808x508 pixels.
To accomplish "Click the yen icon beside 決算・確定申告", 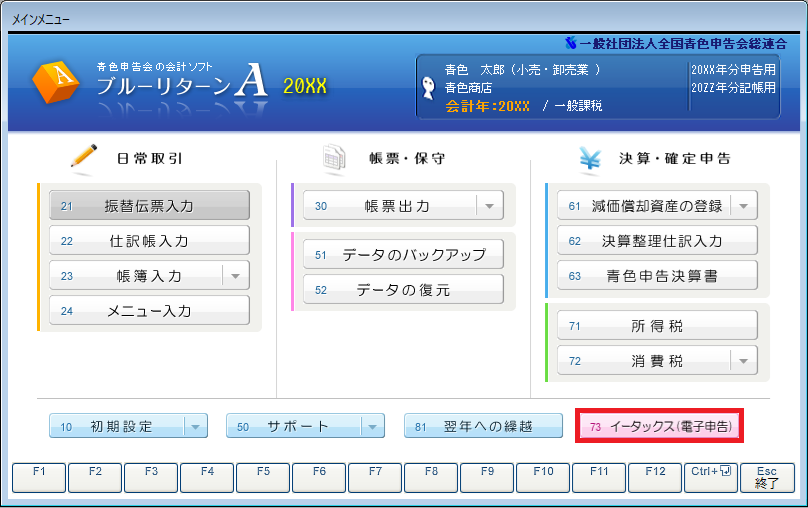I will pyautogui.click(x=588, y=157).
